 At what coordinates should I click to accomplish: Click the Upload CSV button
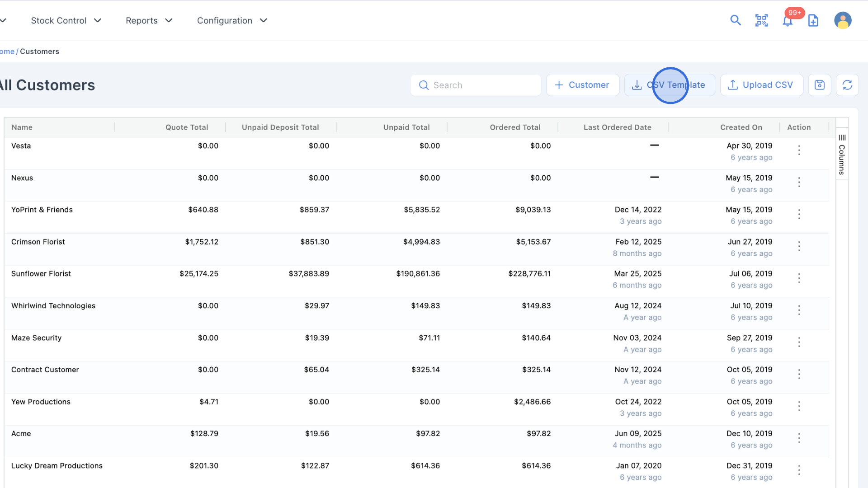point(761,85)
